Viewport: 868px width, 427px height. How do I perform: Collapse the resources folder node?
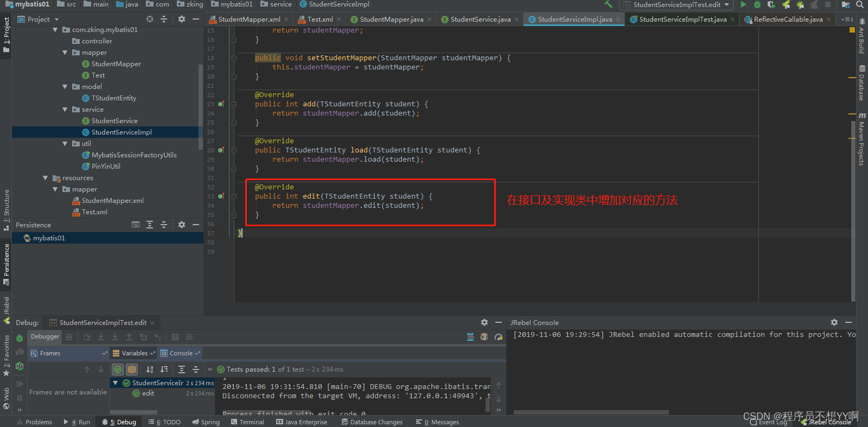pos(46,178)
